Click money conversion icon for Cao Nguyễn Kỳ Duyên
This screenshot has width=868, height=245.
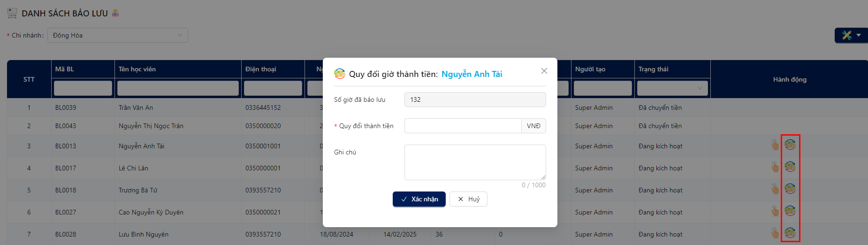point(790,211)
